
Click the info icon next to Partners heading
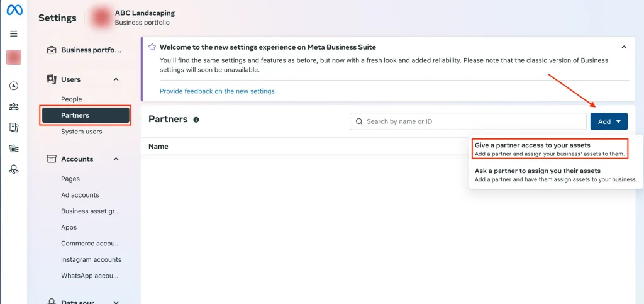click(196, 120)
